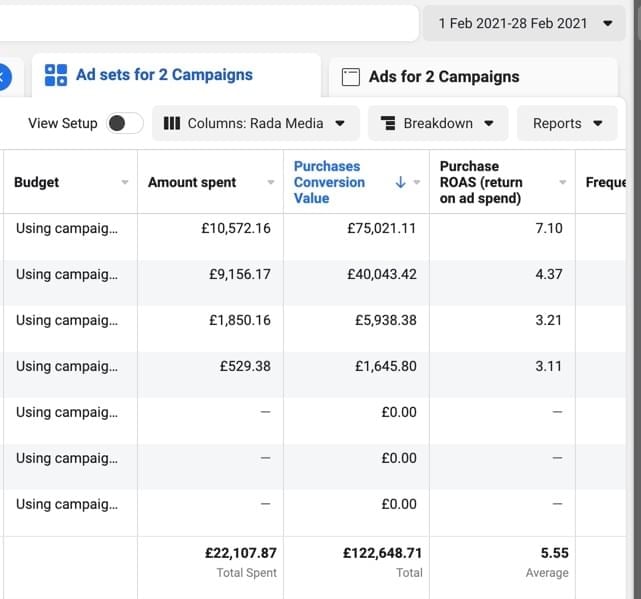Screen dimensions: 641x599
Task: Sort by Amount spent column header
Action: point(192,182)
